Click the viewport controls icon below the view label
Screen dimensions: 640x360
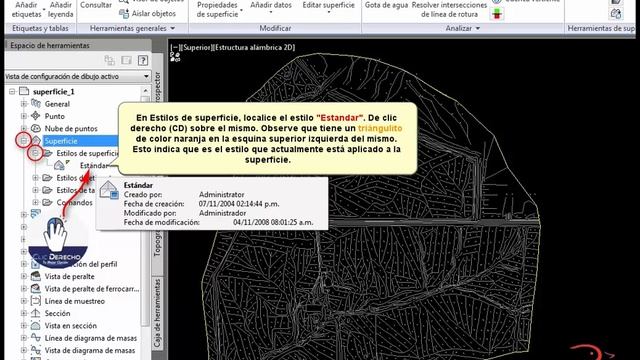click(175, 57)
